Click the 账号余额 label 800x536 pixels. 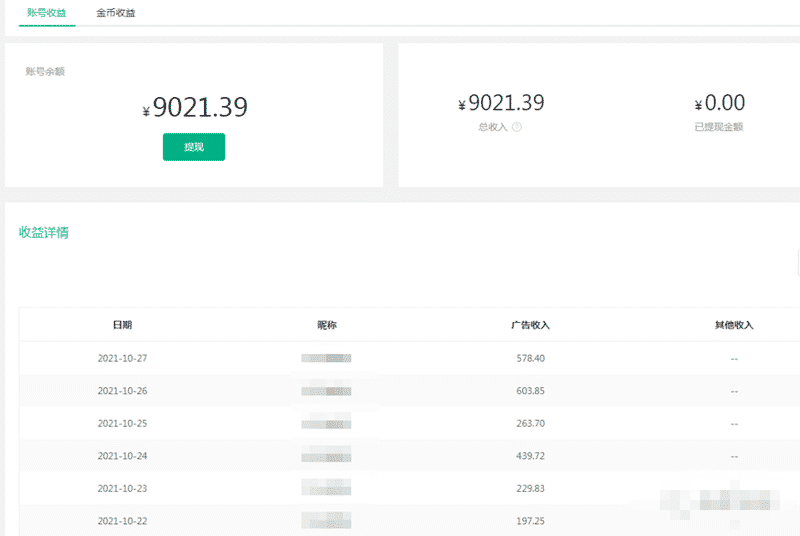click(x=45, y=71)
